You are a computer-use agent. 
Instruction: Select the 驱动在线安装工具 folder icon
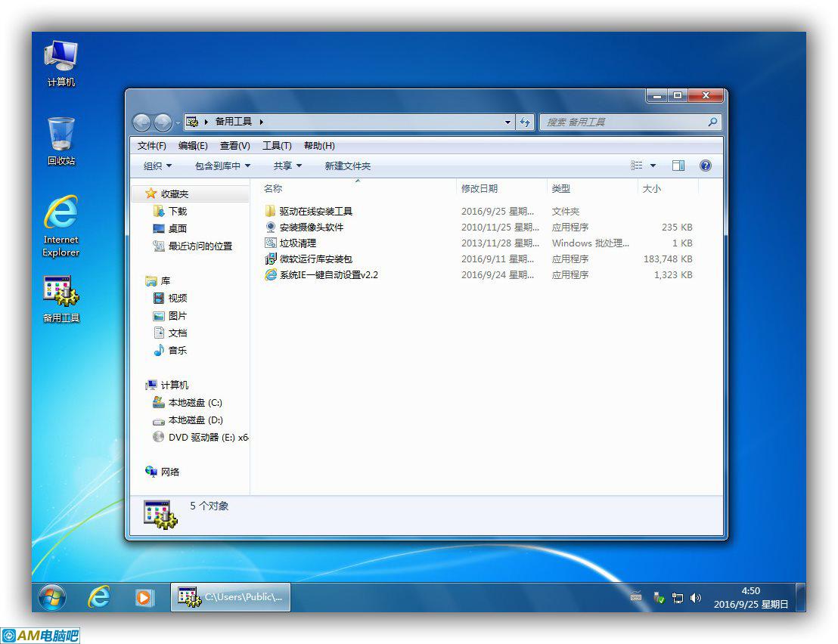coord(271,211)
